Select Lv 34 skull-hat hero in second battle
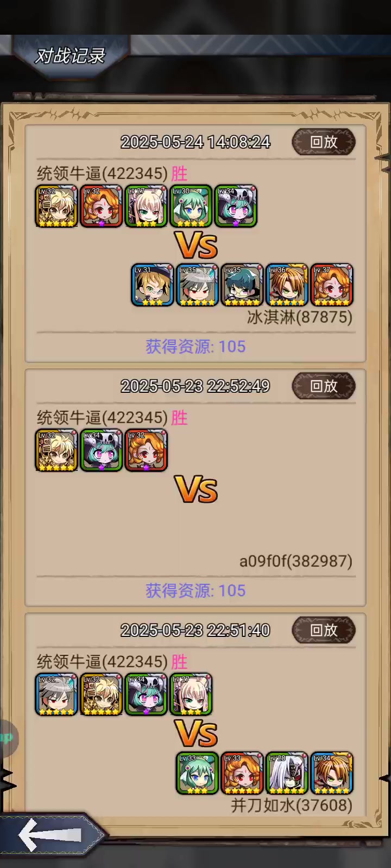This screenshot has width=391, height=868. click(102, 450)
